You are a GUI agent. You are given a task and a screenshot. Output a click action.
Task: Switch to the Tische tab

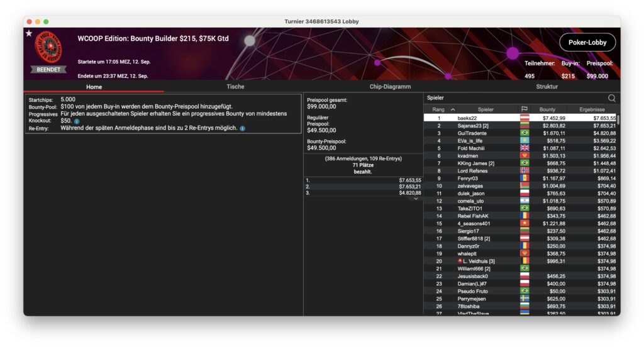(235, 87)
